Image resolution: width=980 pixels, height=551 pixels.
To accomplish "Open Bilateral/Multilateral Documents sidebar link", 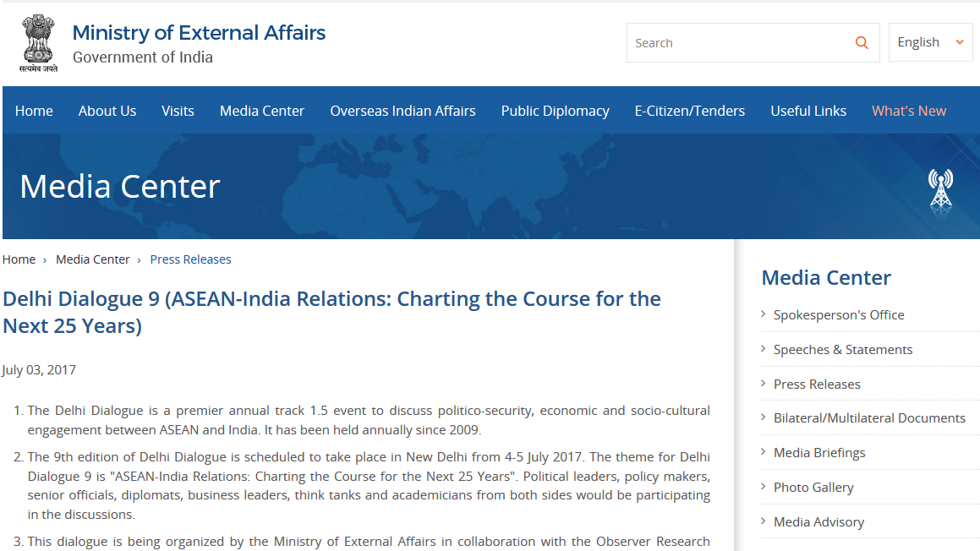I will (x=869, y=418).
